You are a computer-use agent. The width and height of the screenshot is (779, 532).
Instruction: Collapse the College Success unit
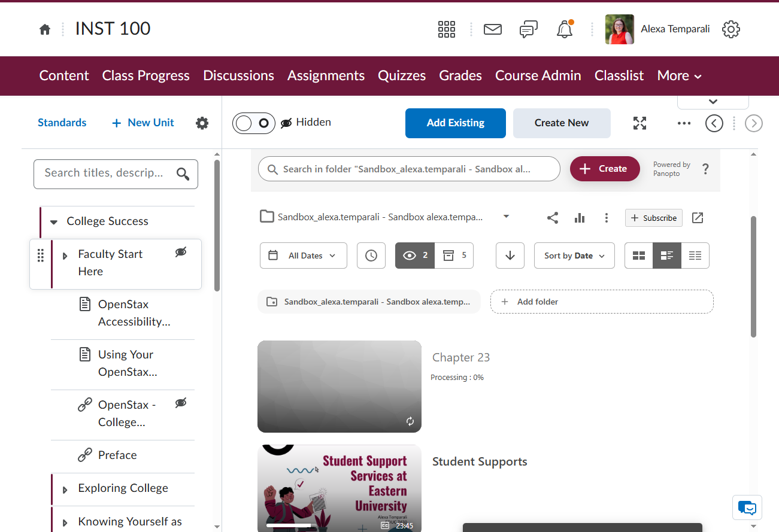click(54, 222)
